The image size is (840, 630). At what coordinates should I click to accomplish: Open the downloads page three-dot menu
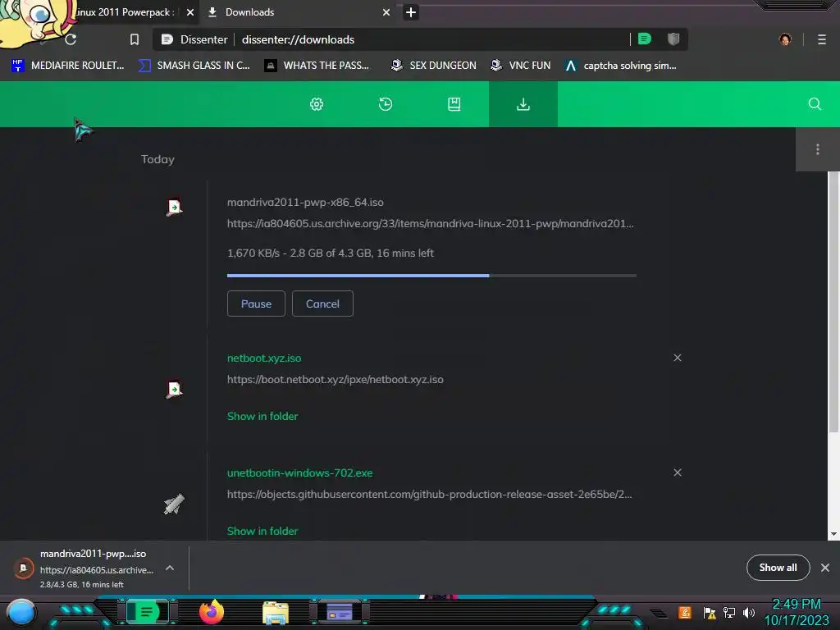(x=818, y=149)
